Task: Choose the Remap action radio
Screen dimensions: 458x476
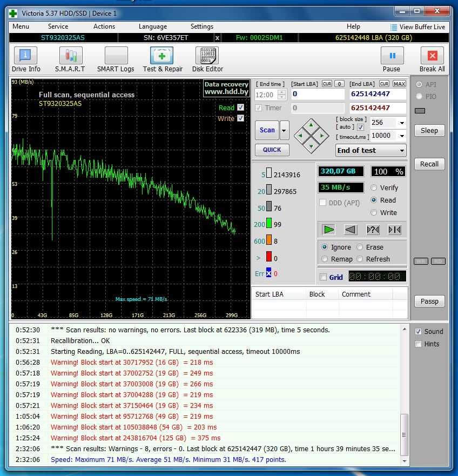Action: pyautogui.click(x=325, y=259)
